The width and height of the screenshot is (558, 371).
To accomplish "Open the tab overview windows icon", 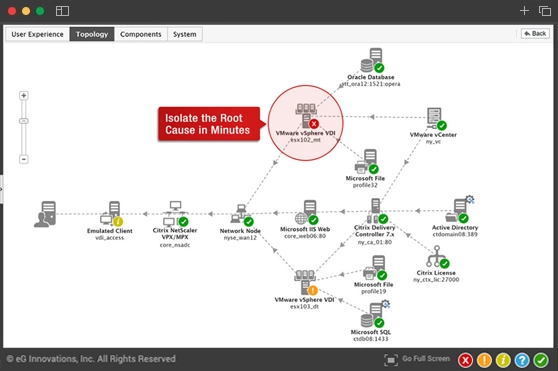I will coord(545,11).
